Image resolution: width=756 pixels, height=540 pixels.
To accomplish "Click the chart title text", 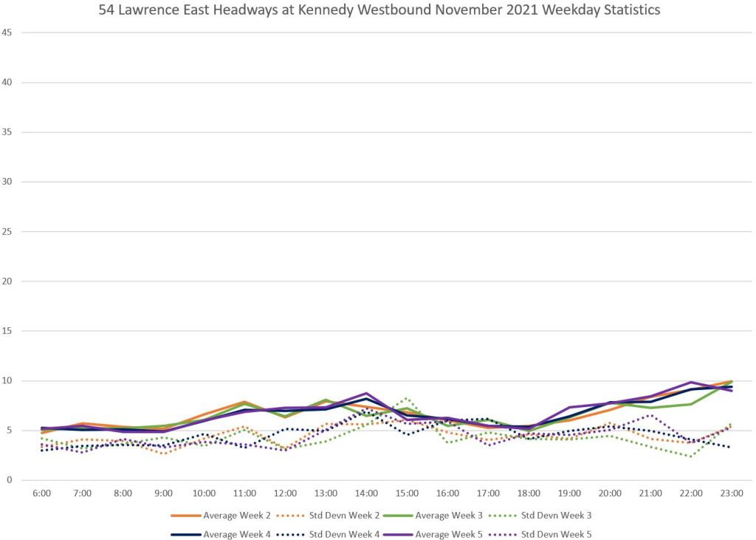I will [x=379, y=11].
